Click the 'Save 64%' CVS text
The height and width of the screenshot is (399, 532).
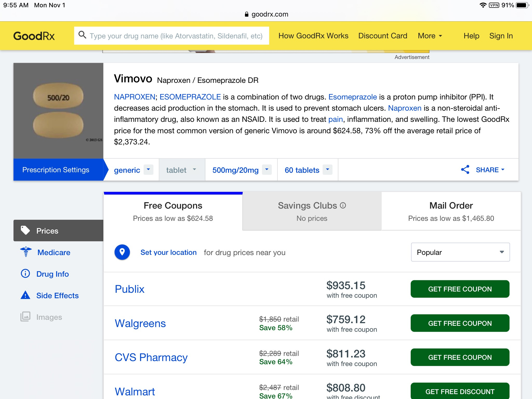pos(276,362)
